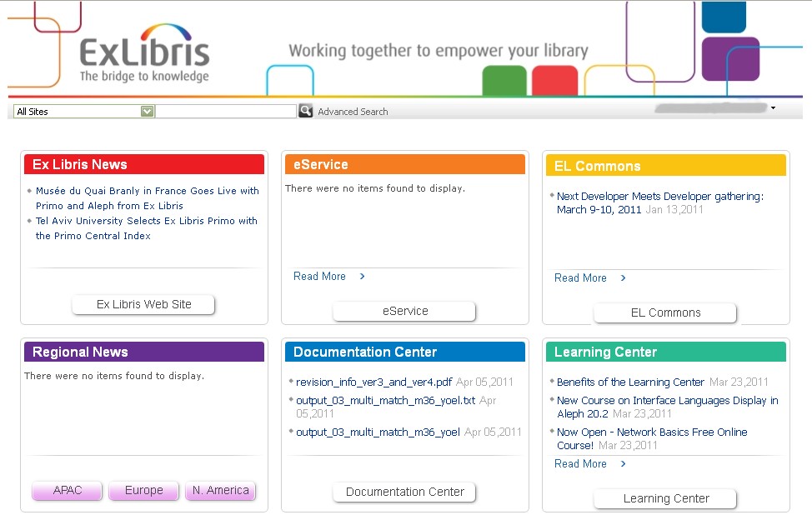Open the Ex Libris Web Site button
This screenshot has height=525, width=812.
click(143, 305)
